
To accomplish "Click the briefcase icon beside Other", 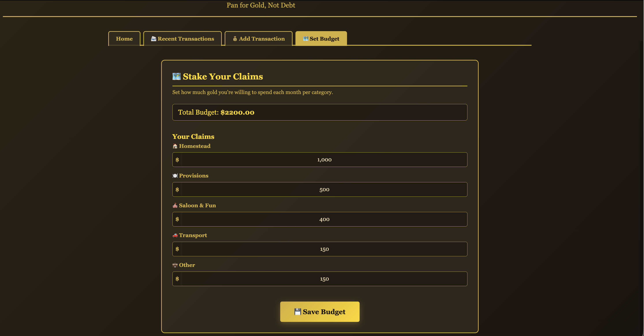I will coord(175,265).
